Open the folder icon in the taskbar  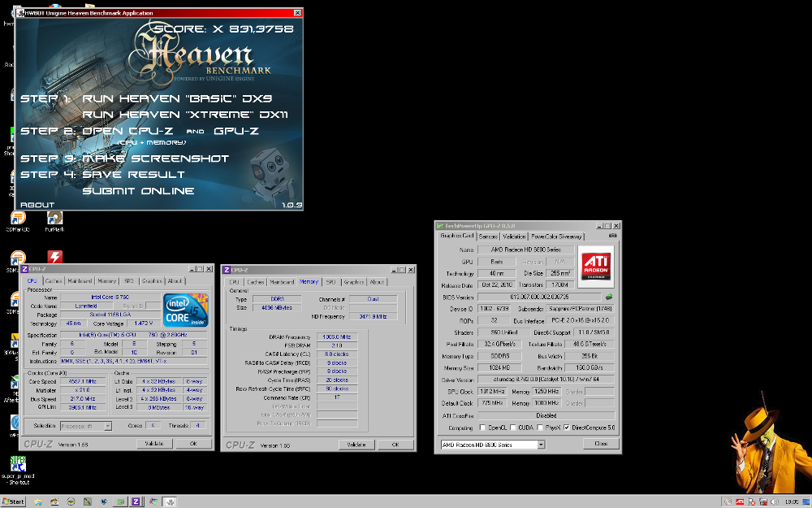(x=38, y=501)
